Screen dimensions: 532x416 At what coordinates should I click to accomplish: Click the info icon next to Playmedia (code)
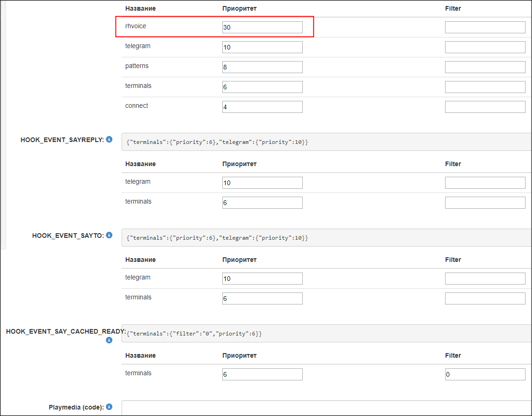pos(109,407)
